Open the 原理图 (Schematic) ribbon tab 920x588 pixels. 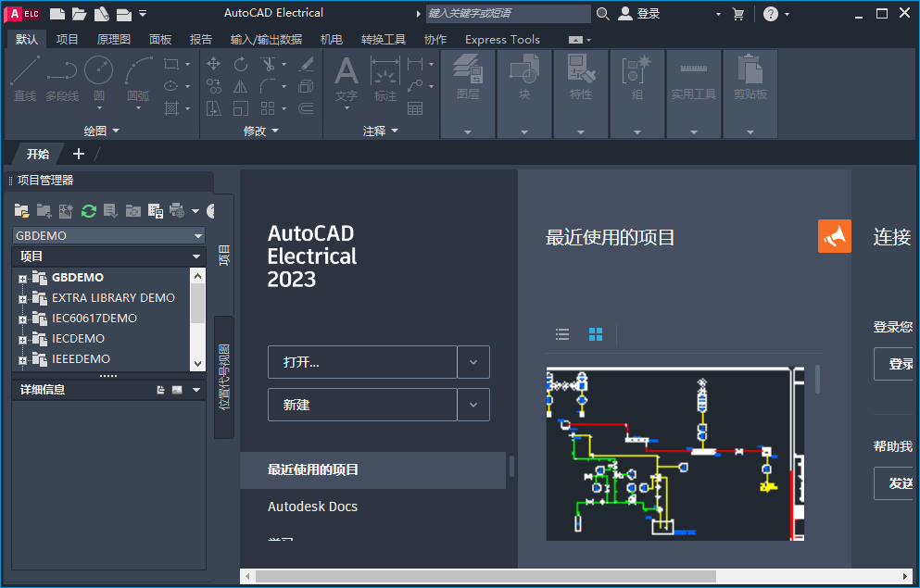pyautogui.click(x=113, y=39)
